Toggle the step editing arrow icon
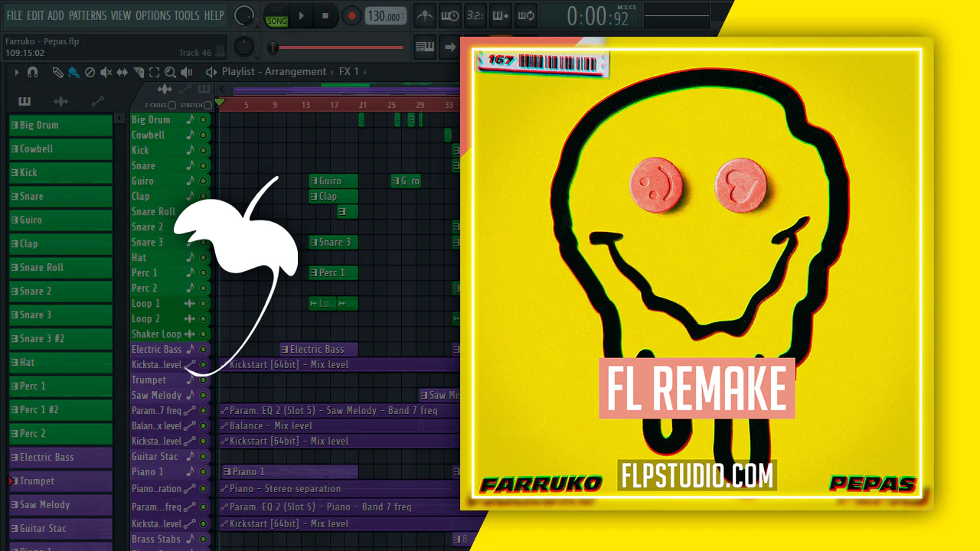 pos(449,47)
